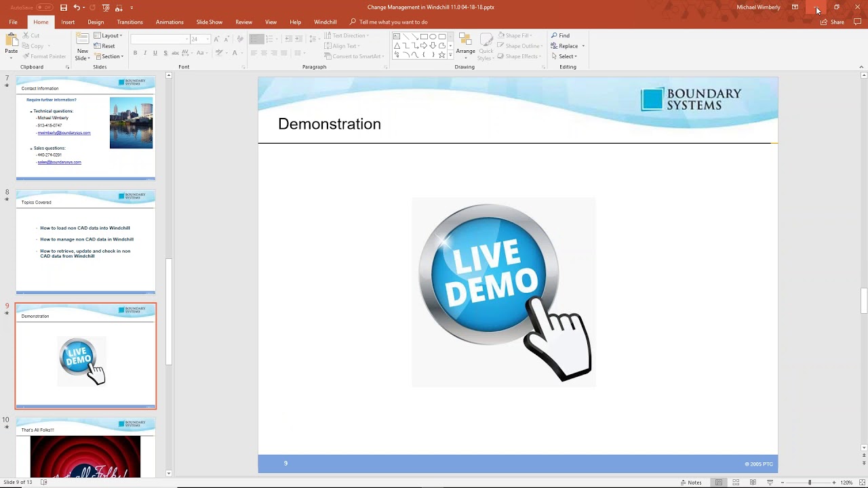Screen dimensions: 868x488
Task: Select slide 7 Contact Information thumbnail
Action: (x=85, y=128)
